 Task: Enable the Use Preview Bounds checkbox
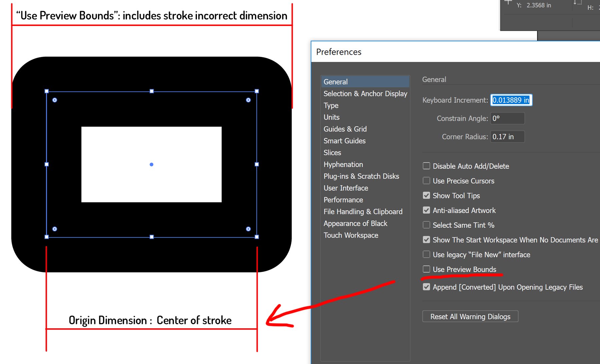426,269
